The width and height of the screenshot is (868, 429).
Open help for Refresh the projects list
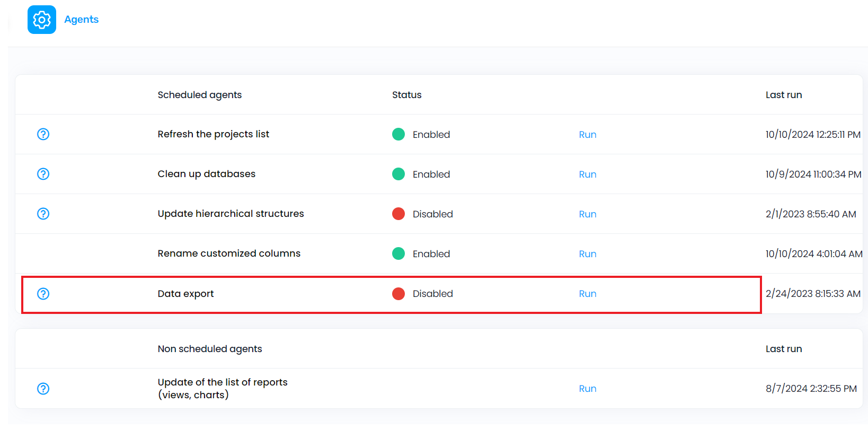[x=43, y=134]
